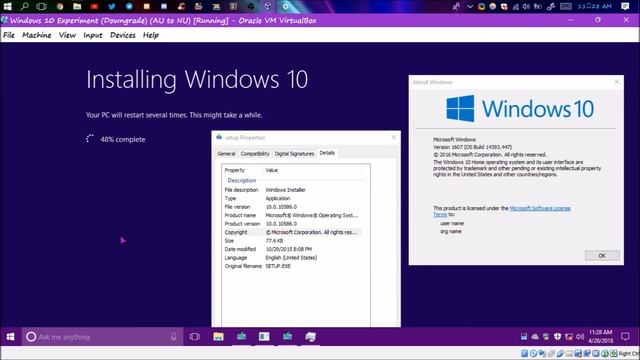This screenshot has height=360, width=640.
Task: Click the guest Start button in the VM
Action: coord(11,337)
